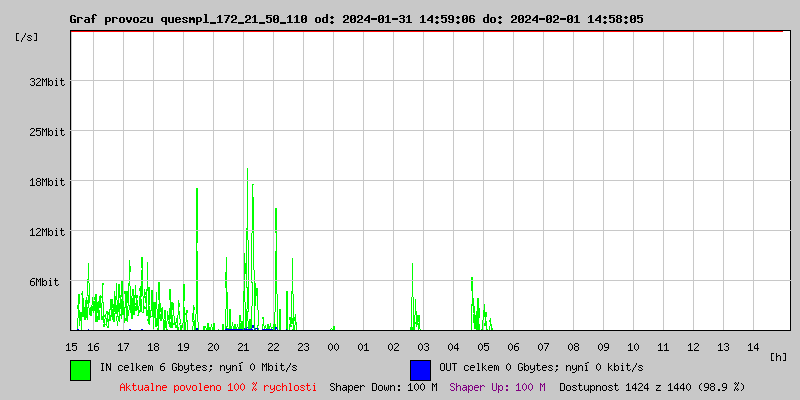Click the 18Mbit y-axis label
This screenshot has width=800, height=400.
[x=47, y=182]
